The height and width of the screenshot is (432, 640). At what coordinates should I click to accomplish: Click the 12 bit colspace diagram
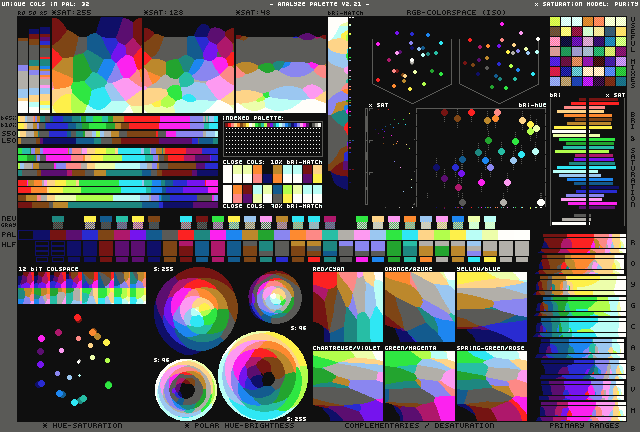(x=82, y=289)
